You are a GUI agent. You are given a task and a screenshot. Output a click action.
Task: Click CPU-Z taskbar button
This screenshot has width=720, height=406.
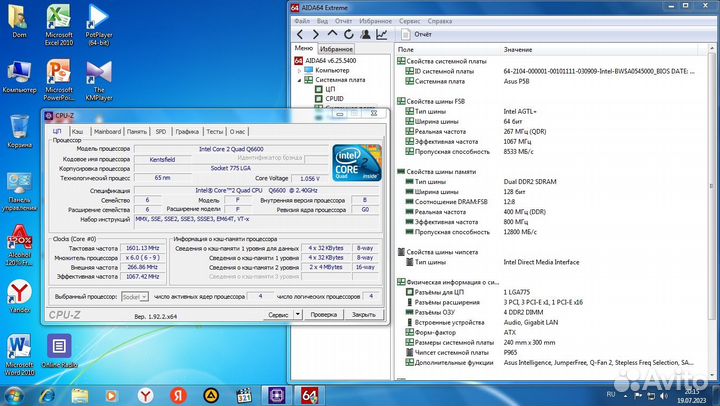[277, 395]
